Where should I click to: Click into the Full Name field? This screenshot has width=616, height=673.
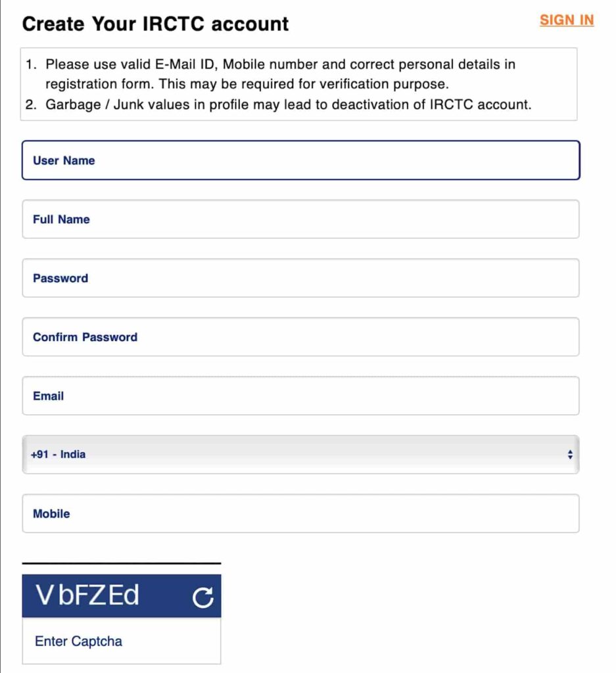[300, 219]
